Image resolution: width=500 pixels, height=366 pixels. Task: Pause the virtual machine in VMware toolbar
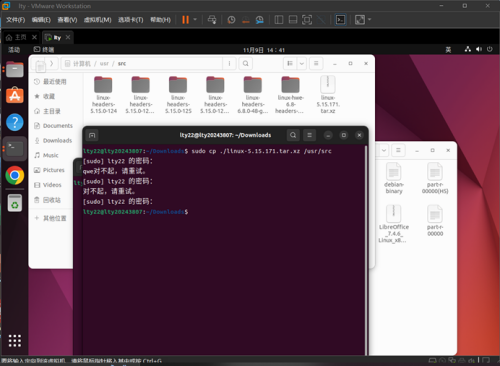(185, 20)
